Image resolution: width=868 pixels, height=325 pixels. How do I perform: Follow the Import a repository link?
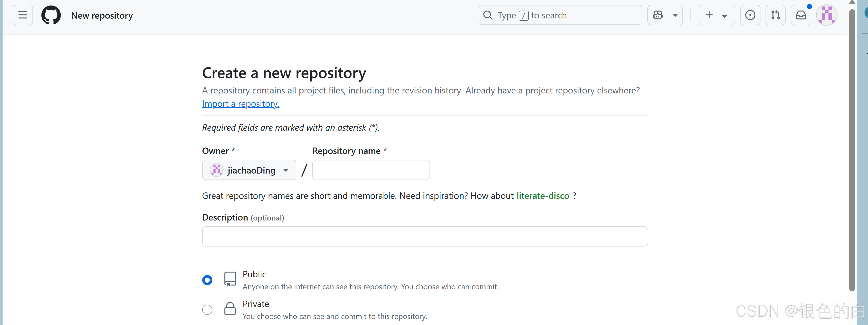[241, 104]
